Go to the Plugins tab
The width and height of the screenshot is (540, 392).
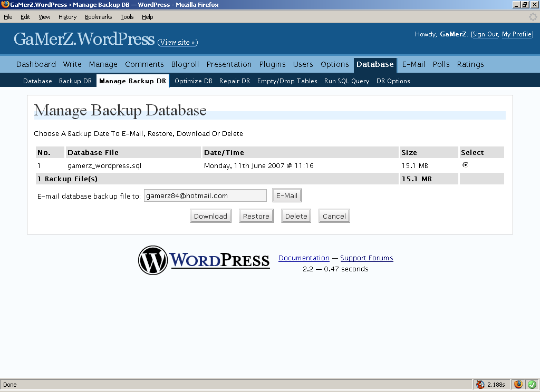point(273,64)
